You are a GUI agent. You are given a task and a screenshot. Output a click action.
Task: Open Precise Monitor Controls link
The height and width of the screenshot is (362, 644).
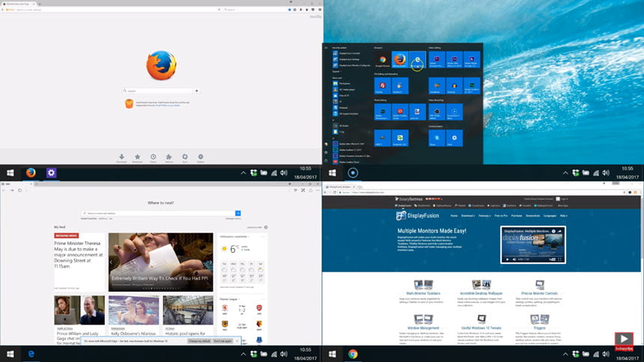point(539,293)
